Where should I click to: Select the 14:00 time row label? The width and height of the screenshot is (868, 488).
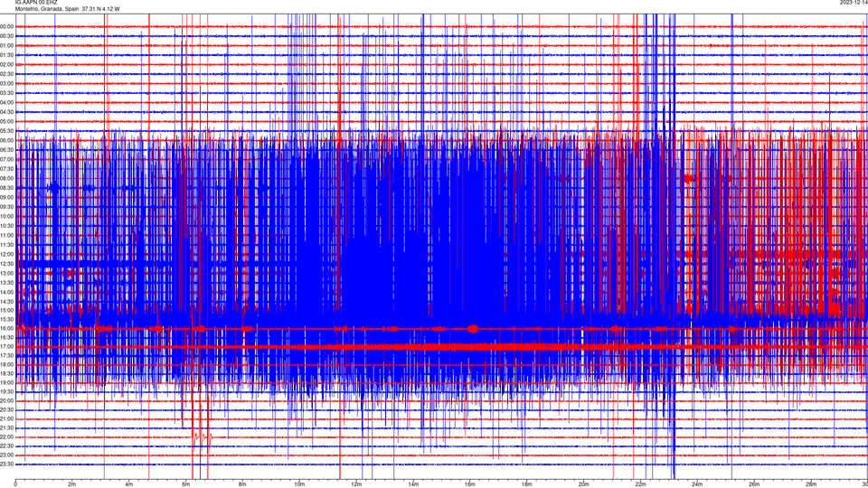coord(6,292)
